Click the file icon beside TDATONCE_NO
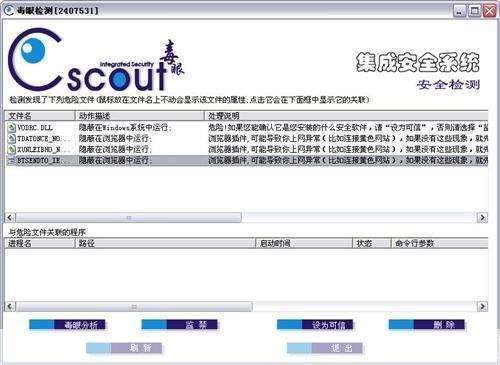The height and width of the screenshot is (365, 500). click(x=12, y=138)
